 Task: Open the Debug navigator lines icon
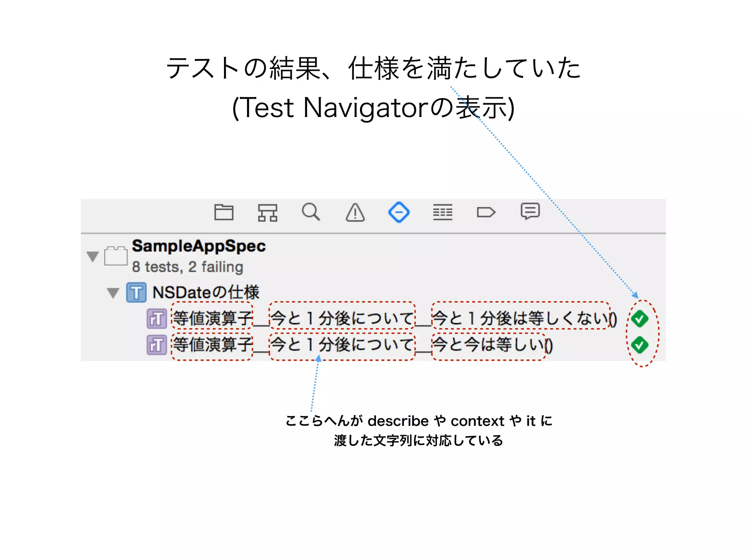442,212
